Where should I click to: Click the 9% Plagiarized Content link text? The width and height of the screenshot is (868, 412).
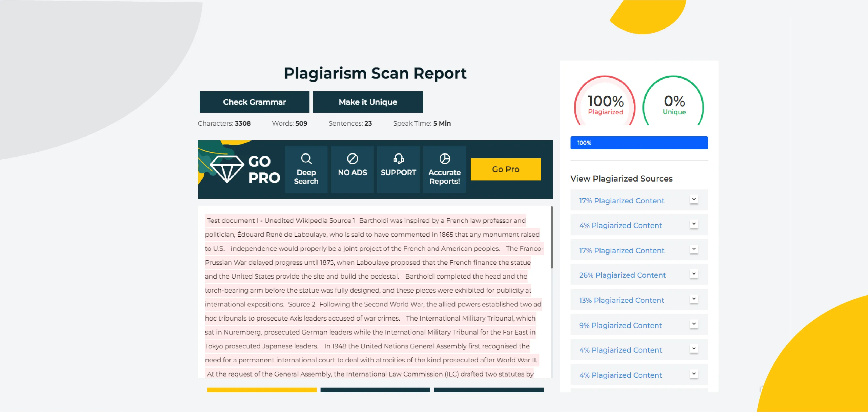pyautogui.click(x=620, y=325)
